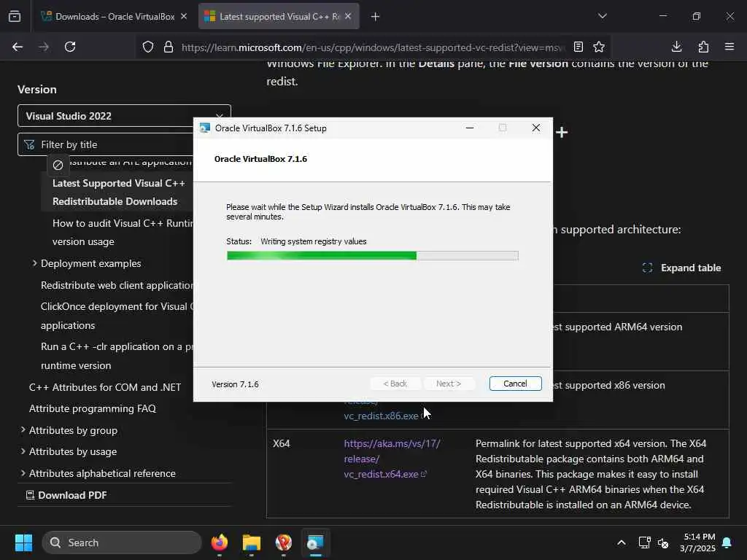Open Firefox View in the tab bar
This screenshot has height=560, width=747.
15,17
